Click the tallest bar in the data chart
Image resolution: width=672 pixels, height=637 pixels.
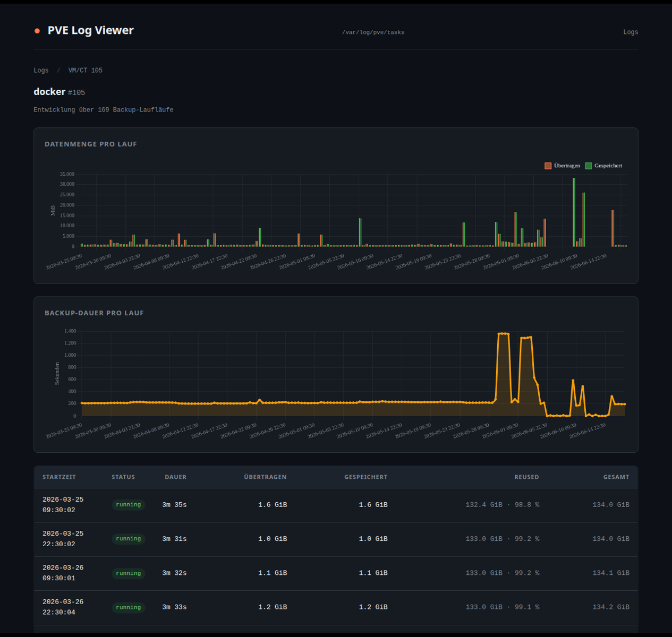(574, 212)
